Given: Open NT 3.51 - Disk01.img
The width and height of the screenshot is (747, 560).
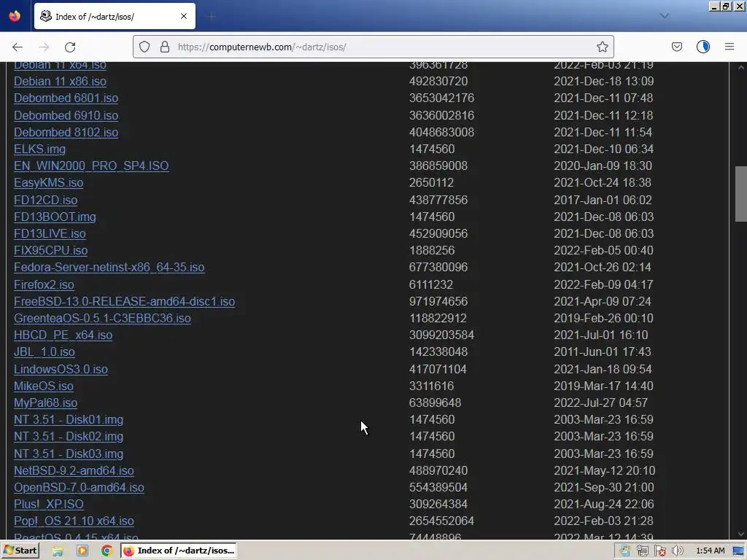Looking at the screenshot, I should pos(69,419).
